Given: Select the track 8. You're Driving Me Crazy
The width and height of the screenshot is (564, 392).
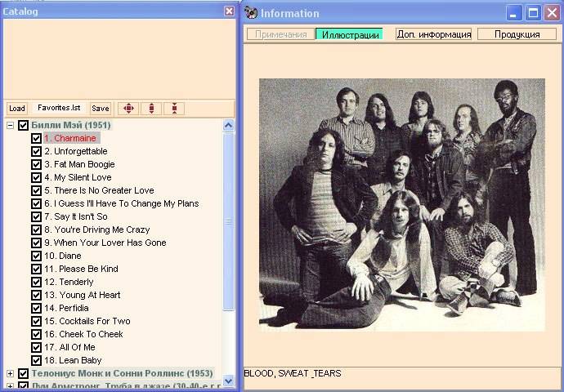Looking at the screenshot, I should [97, 229].
